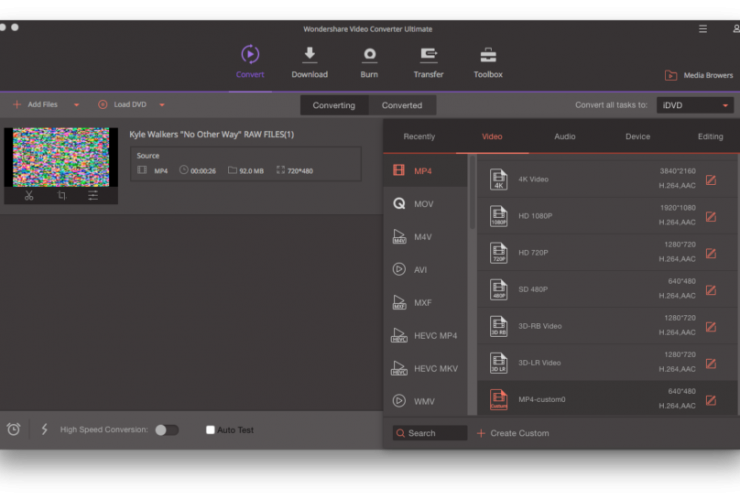
Task: Click the effects adjust sliders icon
Action: [x=93, y=195]
